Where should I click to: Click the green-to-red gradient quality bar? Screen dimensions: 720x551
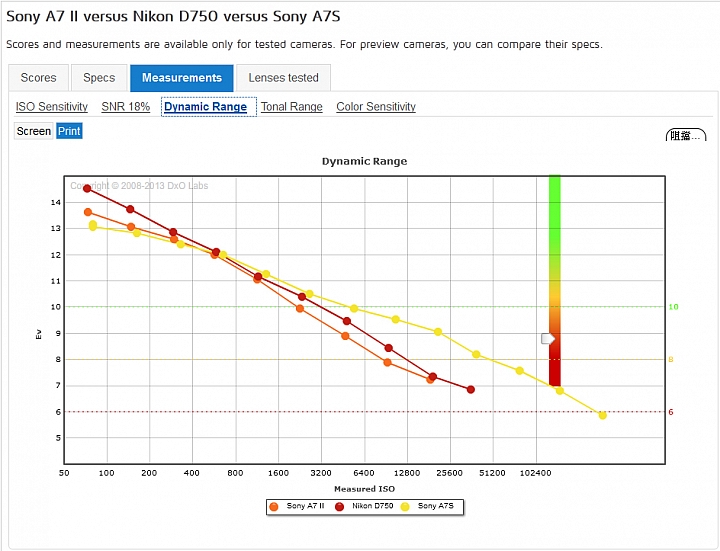555,281
